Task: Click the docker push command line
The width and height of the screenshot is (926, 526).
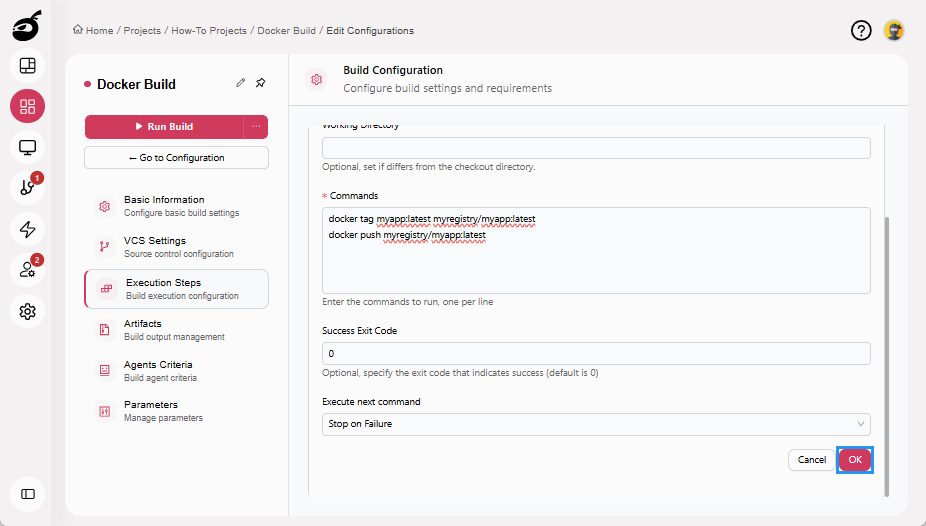Action: 407,235
